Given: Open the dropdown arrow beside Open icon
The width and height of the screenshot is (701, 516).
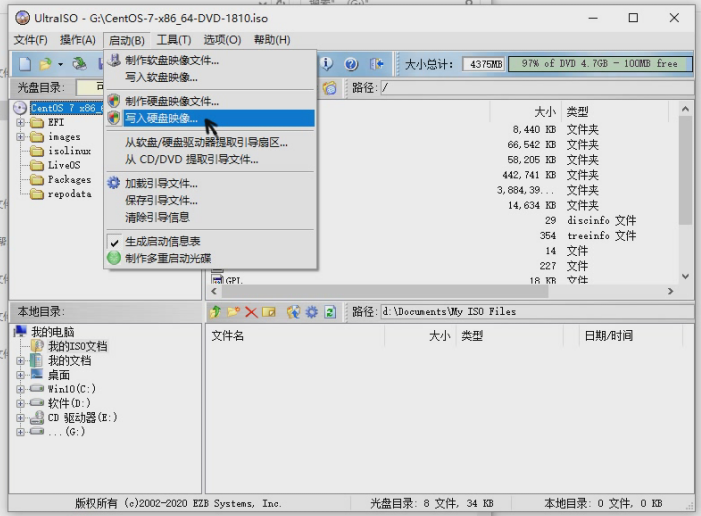Looking at the screenshot, I should [60, 64].
